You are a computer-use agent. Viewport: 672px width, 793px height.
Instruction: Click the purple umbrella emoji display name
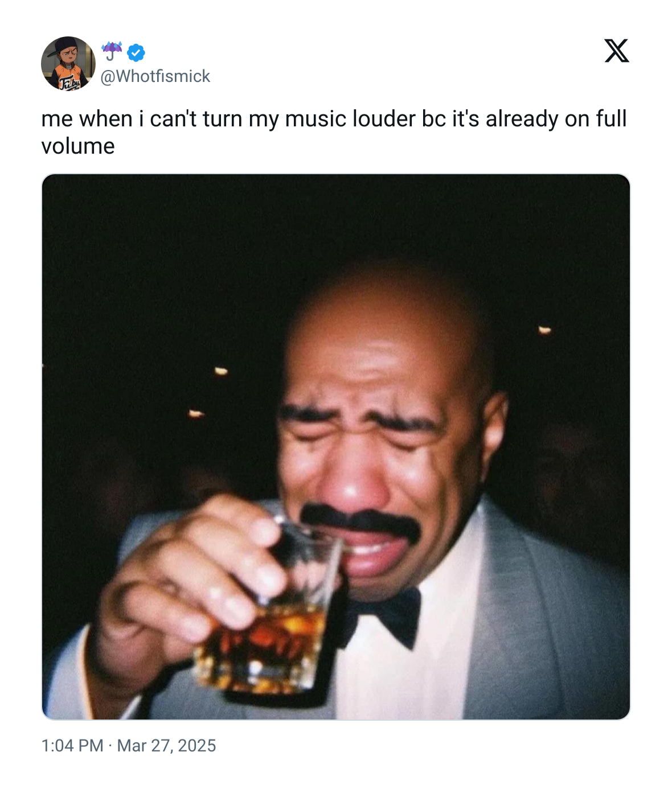point(112,51)
